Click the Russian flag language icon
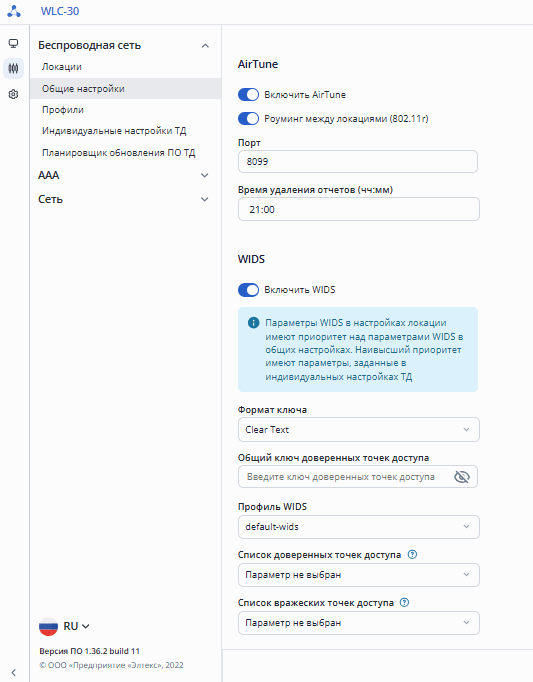The width and height of the screenshot is (533, 682). [x=48, y=626]
